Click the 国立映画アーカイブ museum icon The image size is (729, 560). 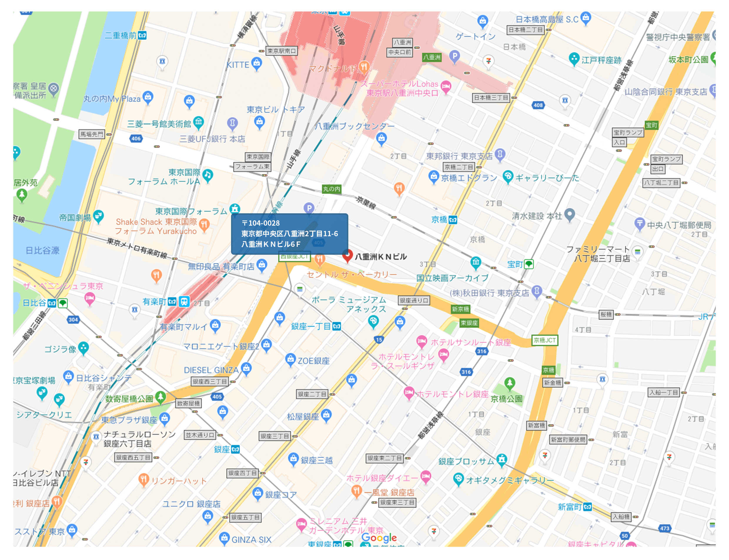[x=476, y=263]
